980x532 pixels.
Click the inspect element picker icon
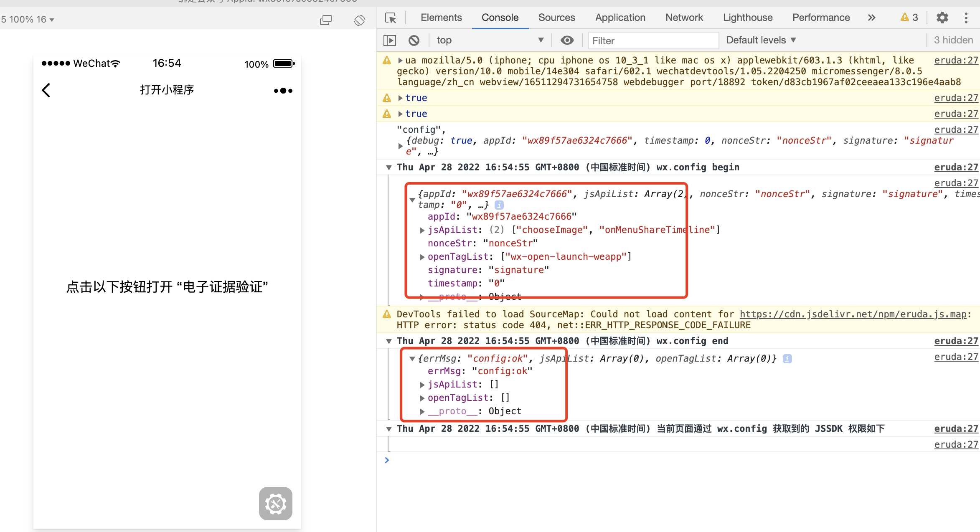[391, 18]
